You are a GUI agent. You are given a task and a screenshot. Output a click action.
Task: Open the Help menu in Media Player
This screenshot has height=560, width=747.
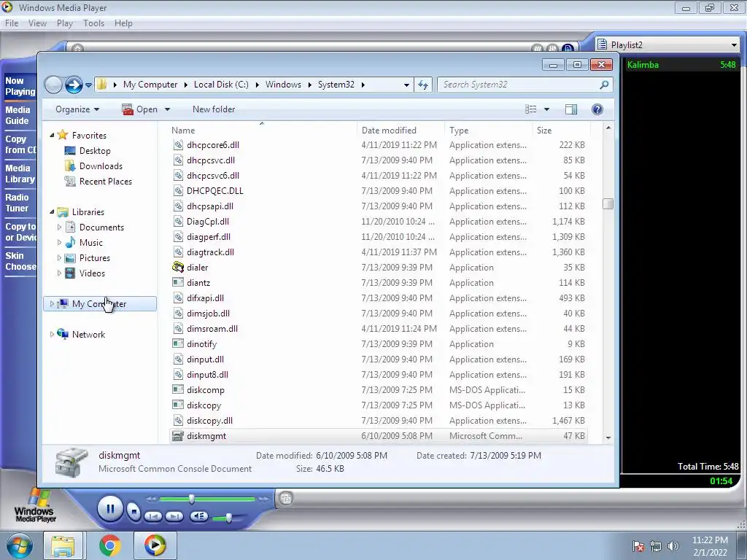(123, 23)
